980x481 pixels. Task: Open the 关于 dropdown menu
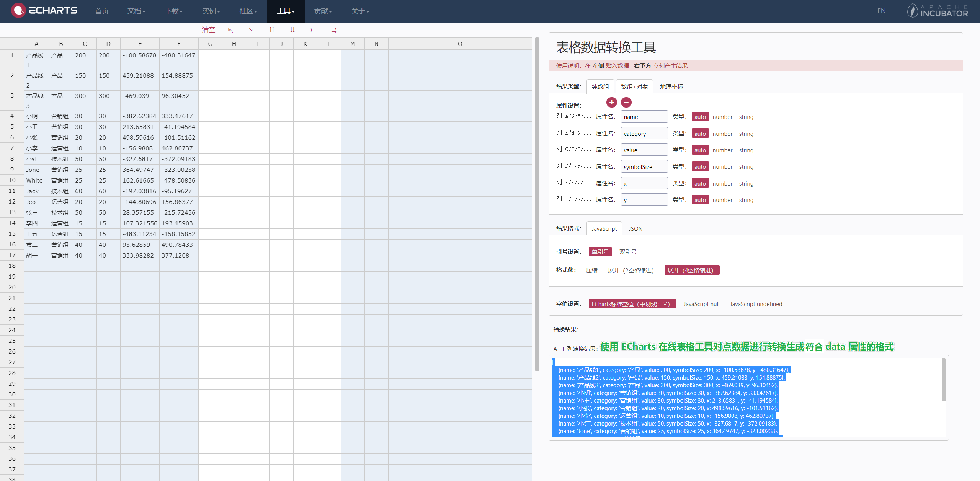360,11
